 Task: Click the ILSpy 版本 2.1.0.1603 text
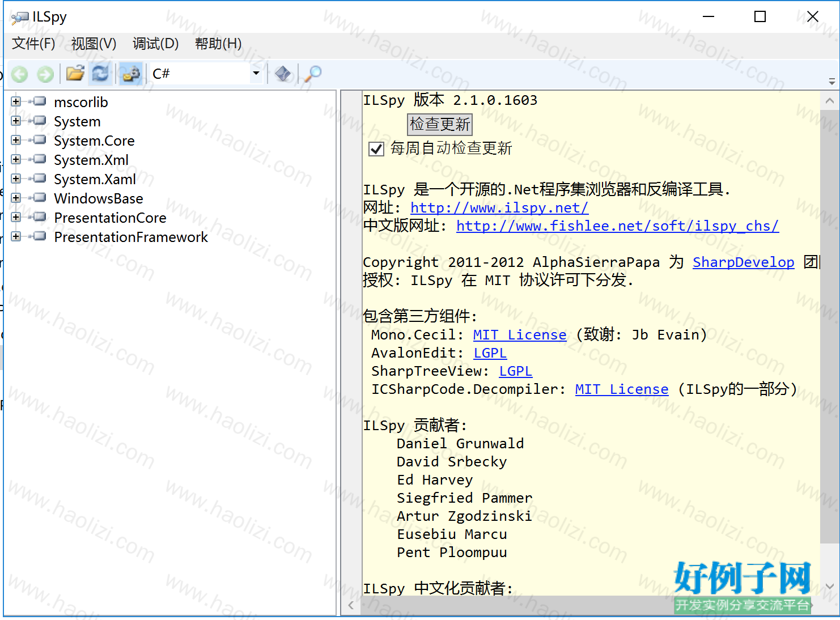(x=450, y=100)
